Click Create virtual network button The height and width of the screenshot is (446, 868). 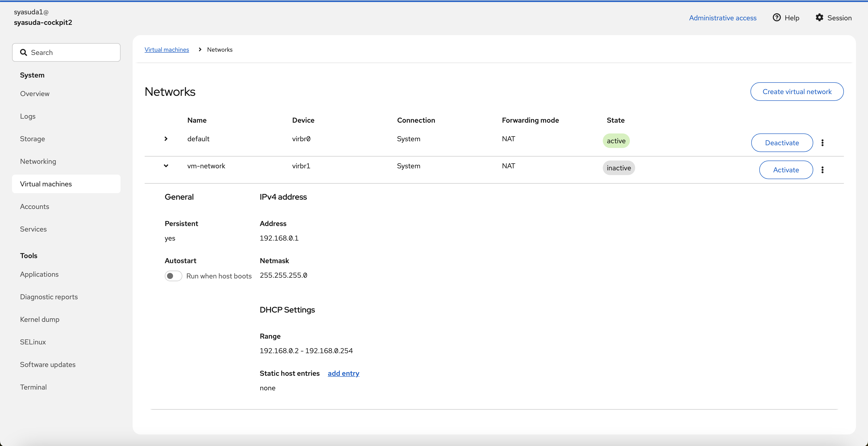[x=797, y=92]
